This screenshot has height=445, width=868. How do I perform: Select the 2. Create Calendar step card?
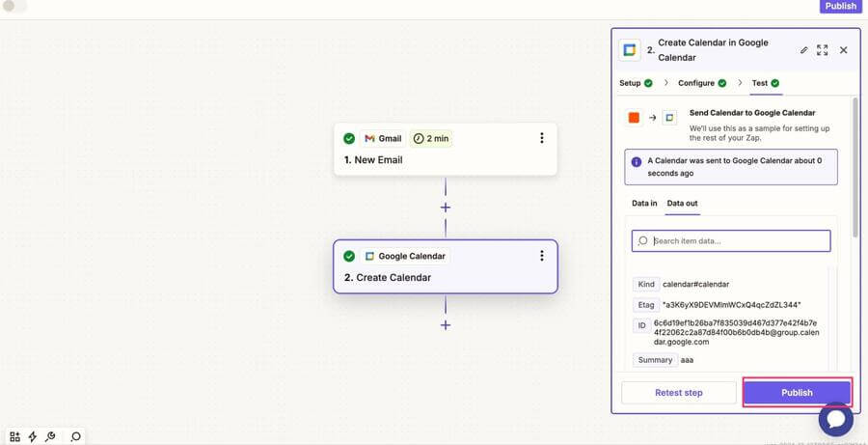point(445,266)
